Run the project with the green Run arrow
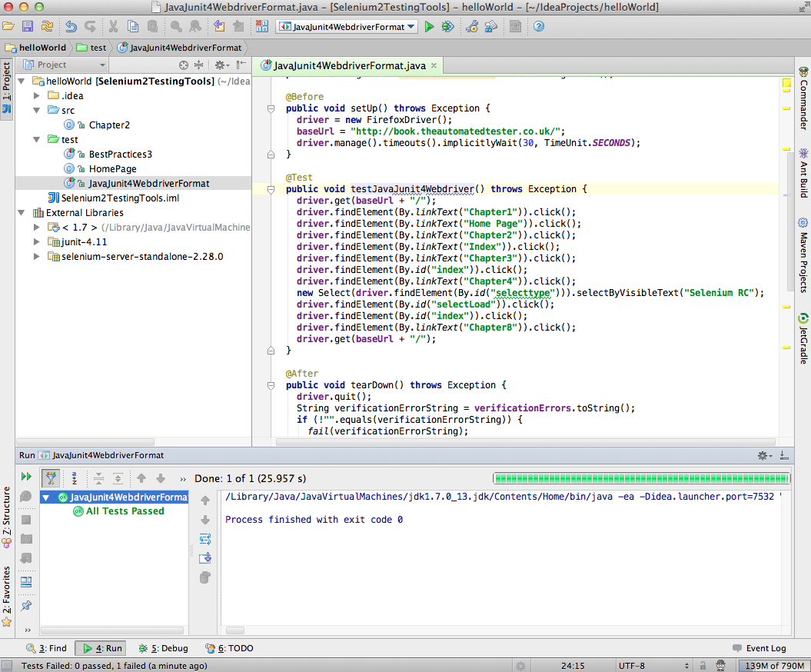Screen dimensions: 811x672 [430, 26]
